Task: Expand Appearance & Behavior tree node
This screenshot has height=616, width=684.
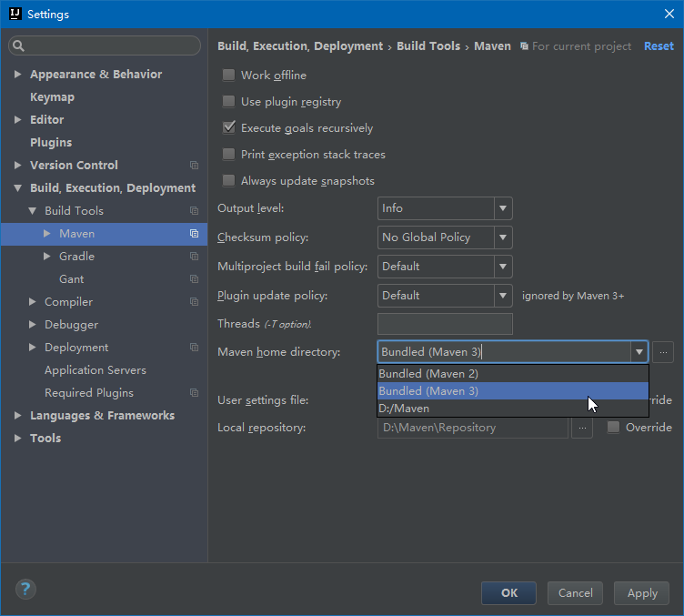Action: (17, 75)
